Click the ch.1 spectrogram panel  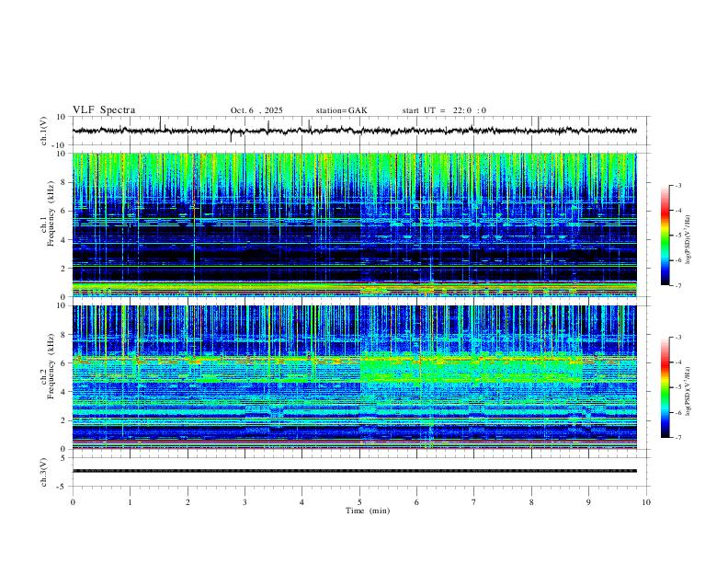355,224
